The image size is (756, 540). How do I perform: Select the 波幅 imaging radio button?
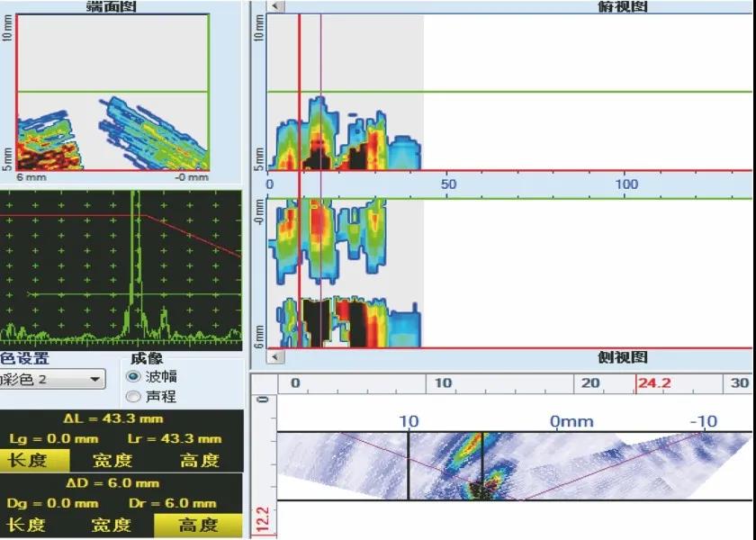(133, 376)
